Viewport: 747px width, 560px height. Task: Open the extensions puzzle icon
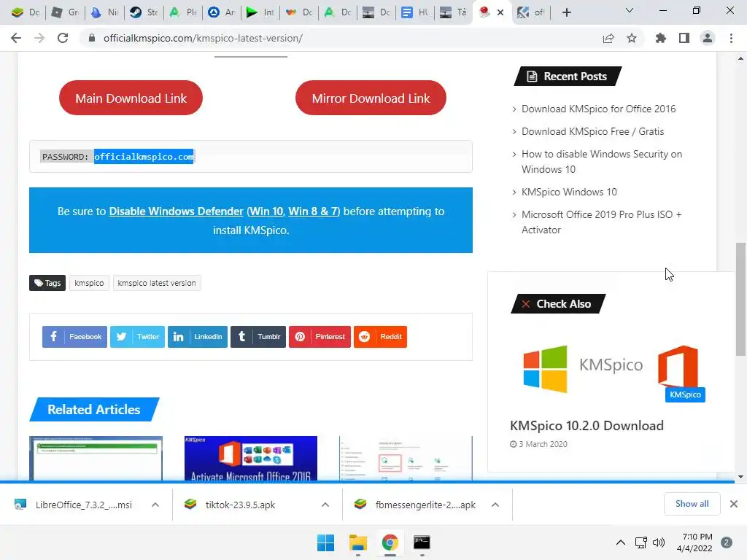click(x=660, y=38)
